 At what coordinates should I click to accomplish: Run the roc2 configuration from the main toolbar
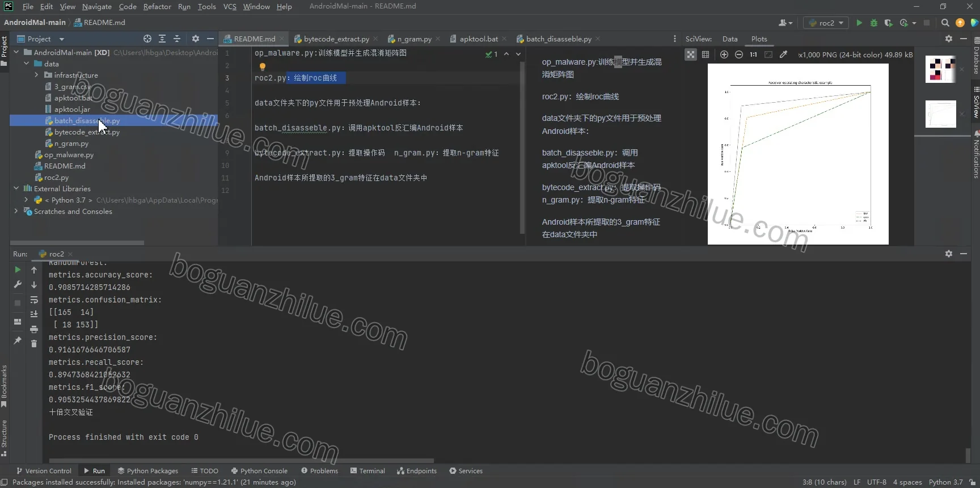point(859,23)
